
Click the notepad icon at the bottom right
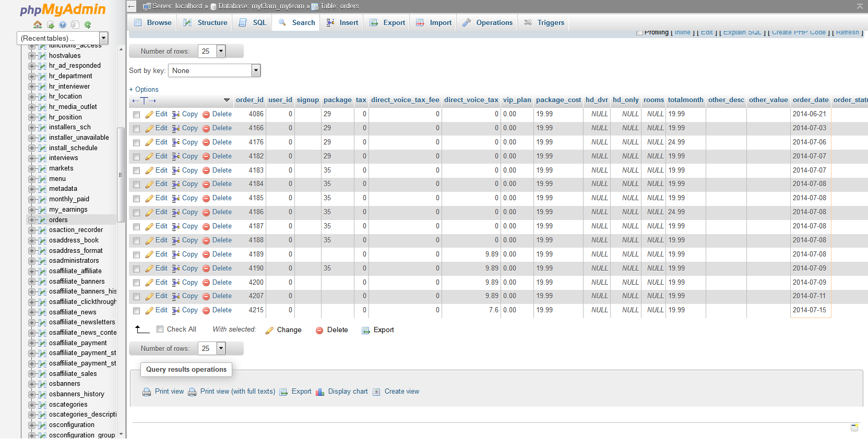click(x=854, y=428)
